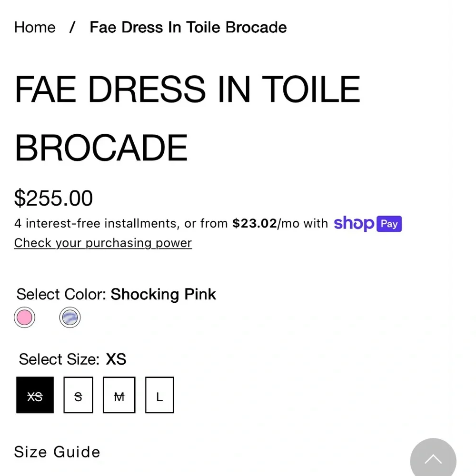Image resolution: width=476 pixels, height=476 pixels.
Task: Open Check your purchasing power
Action: (103, 243)
